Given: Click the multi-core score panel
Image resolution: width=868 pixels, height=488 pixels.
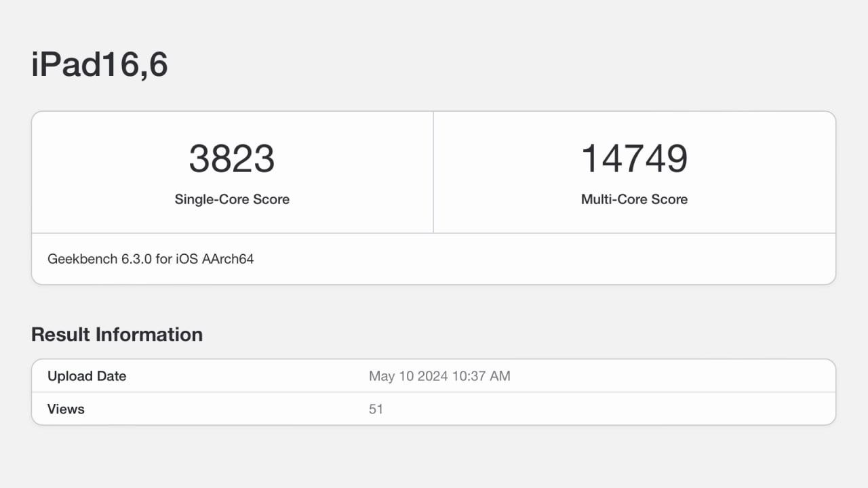Looking at the screenshot, I should coord(634,172).
